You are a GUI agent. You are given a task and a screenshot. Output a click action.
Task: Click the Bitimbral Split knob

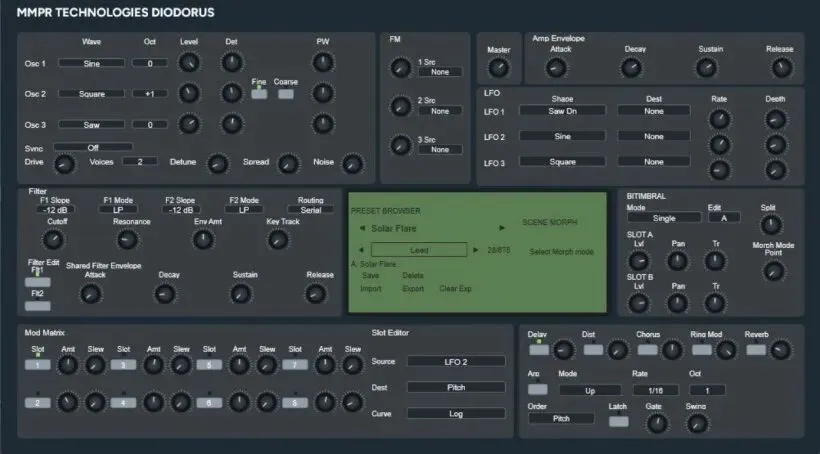[771, 224]
